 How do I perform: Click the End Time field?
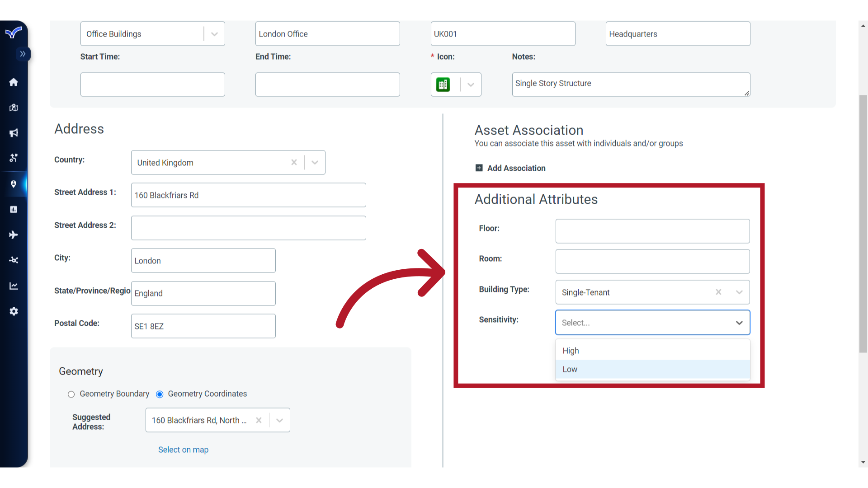point(327,84)
